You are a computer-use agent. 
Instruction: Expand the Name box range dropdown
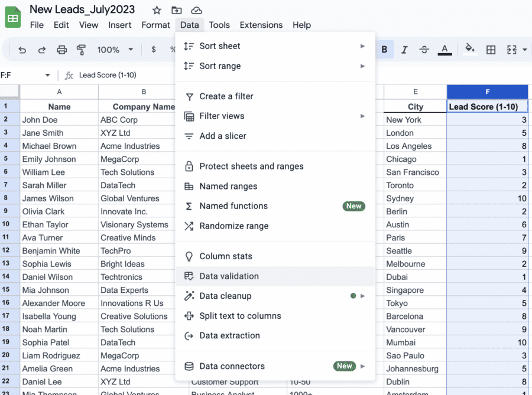coord(47,76)
